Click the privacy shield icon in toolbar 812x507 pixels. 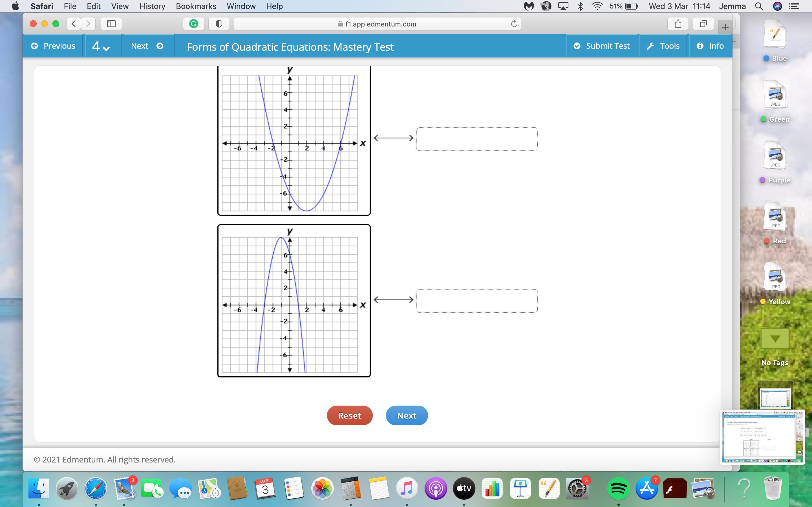pyautogui.click(x=219, y=24)
